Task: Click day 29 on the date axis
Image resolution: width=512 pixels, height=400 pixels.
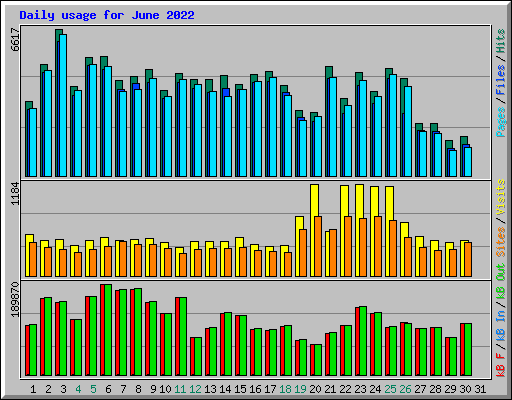Action: click(450, 389)
